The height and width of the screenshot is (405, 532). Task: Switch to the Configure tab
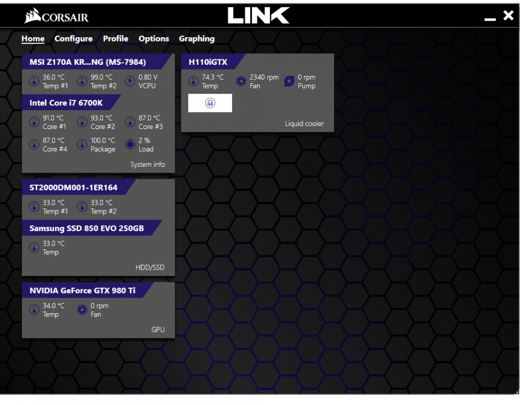point(73,39)
